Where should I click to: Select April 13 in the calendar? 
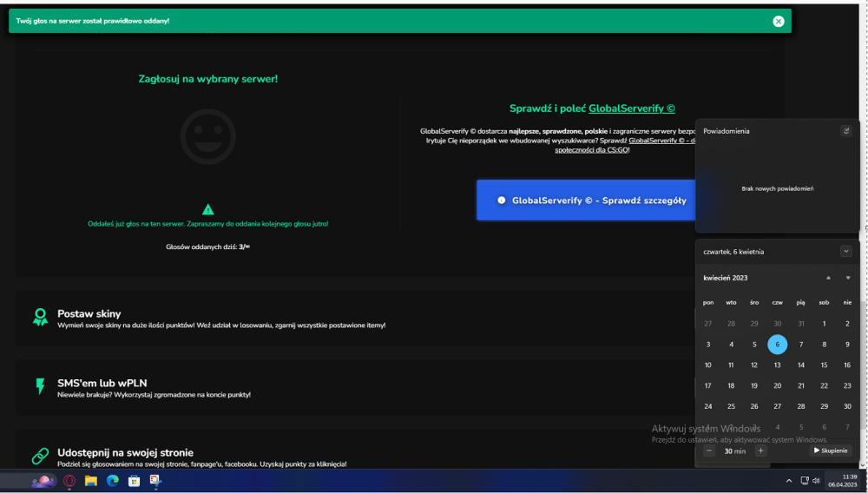point(777,365)
